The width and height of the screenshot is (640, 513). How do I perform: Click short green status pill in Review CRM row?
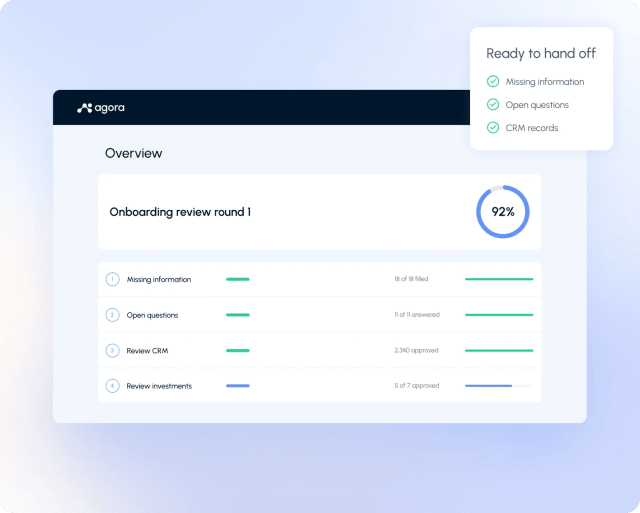pos(238,350)
